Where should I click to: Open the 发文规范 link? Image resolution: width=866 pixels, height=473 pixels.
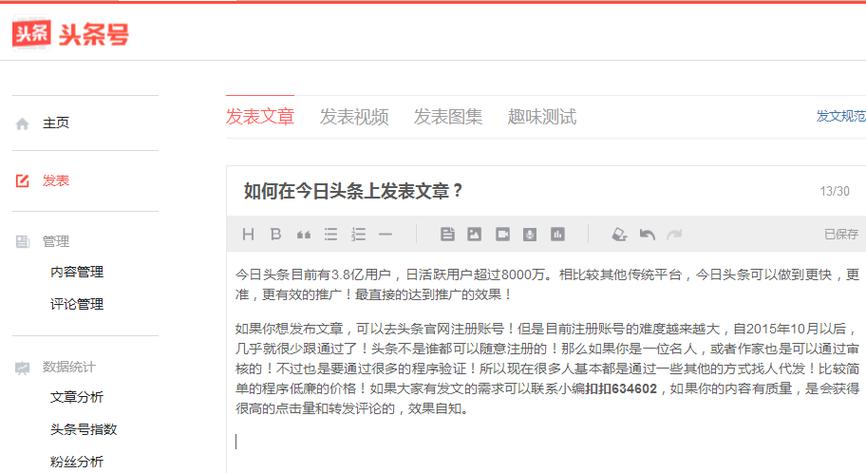point(841,116)
